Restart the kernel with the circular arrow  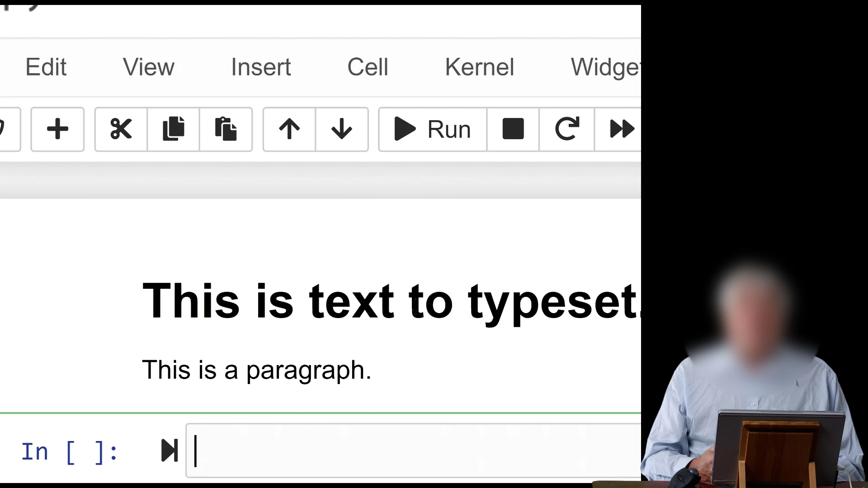point(567,129)
